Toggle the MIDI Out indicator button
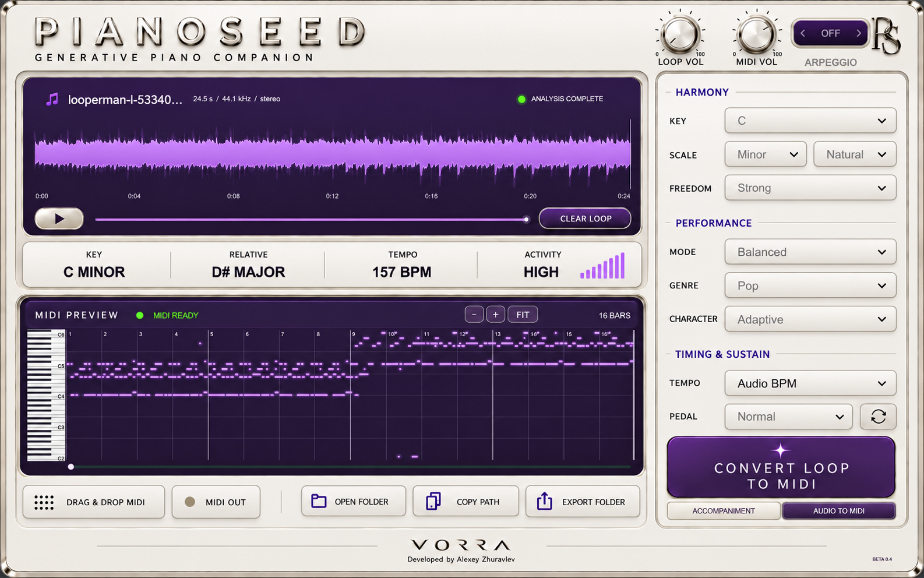924x578 pixels. (216, 502)
